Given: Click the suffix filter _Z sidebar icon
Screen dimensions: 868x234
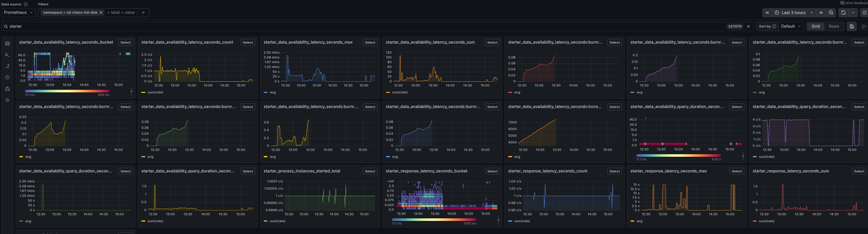Looking at the screenshot, I should tap(7, 66).
